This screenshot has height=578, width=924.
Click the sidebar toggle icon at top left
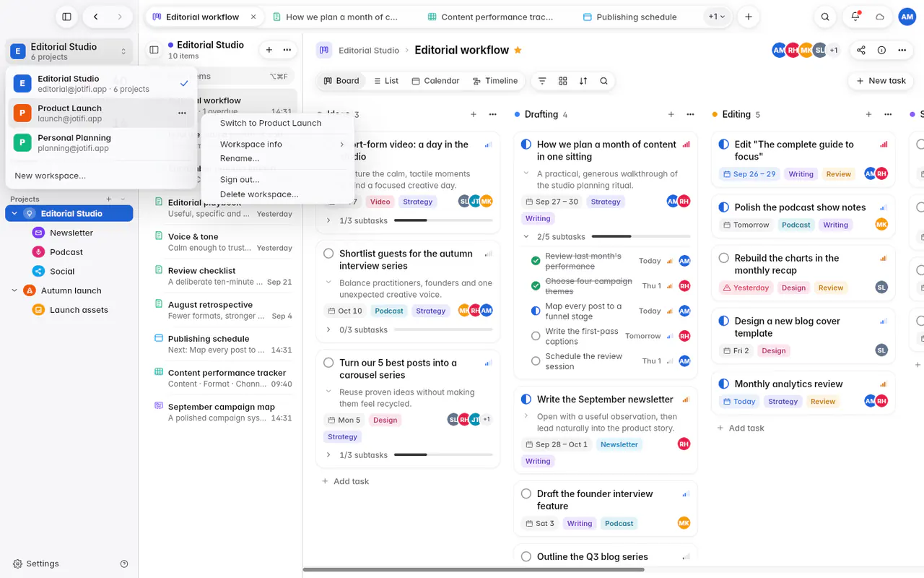[x=66, y=17]
